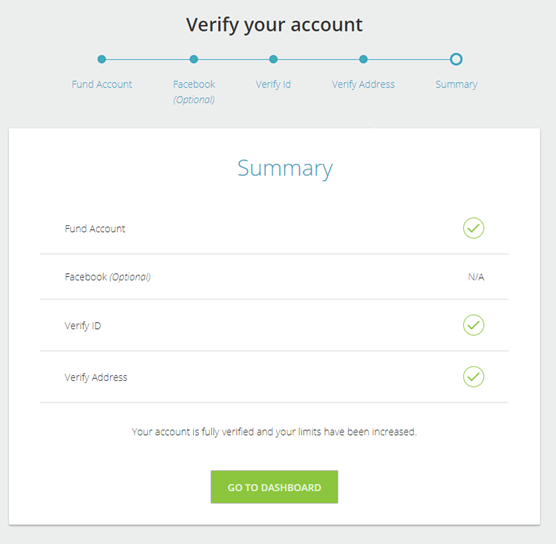Click the Facebook (Optional) summary row text
556x544 pixels.
[x=108, y=277]
